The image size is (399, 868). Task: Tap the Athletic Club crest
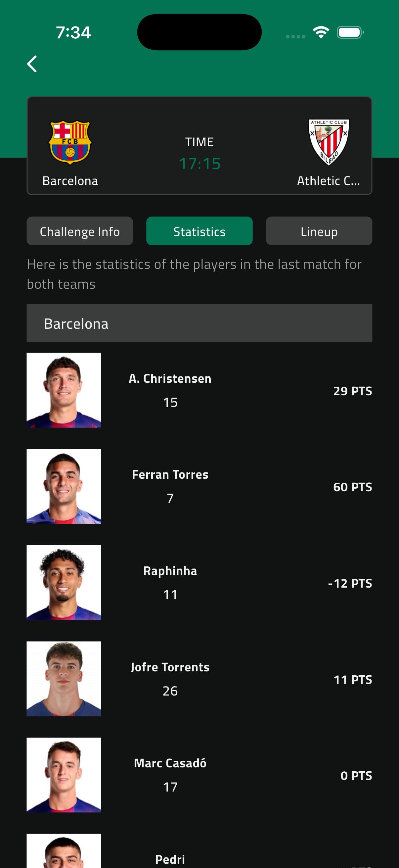[x=329, y=142]
